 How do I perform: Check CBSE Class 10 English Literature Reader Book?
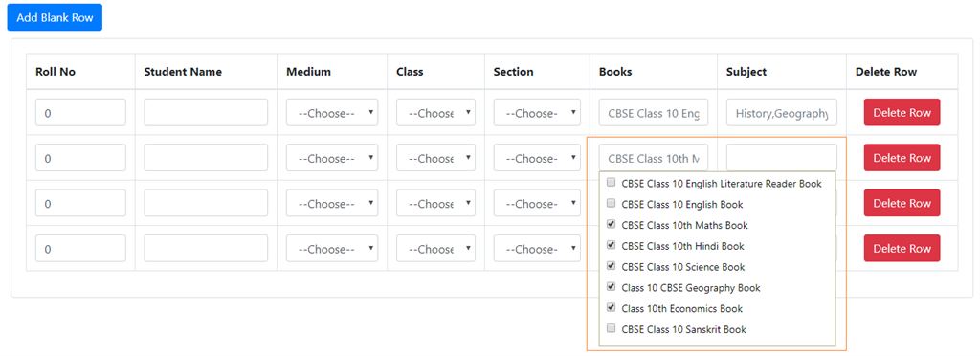coord(612,184)
